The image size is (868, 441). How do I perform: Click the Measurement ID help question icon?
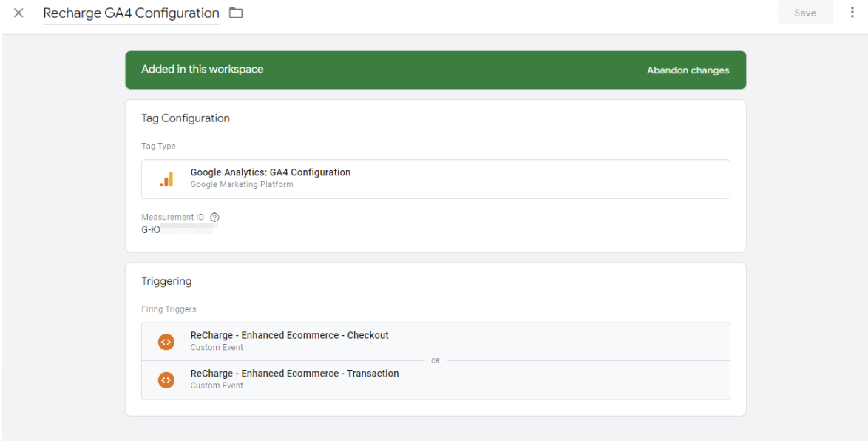(214, 218)
